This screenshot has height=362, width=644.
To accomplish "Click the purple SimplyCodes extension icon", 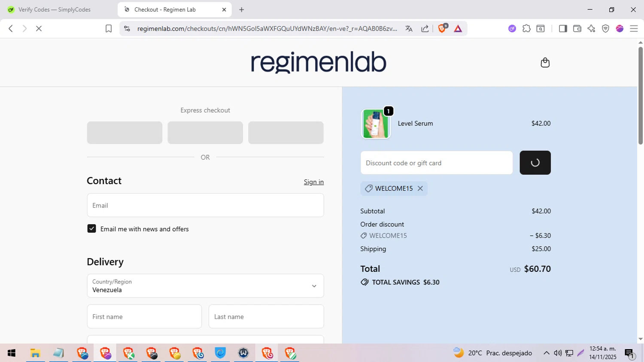I will point(512,28).
